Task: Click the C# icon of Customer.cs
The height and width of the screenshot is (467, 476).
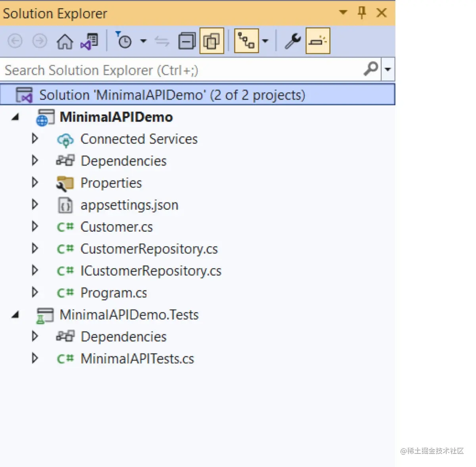Action: (x=65, y=227)
